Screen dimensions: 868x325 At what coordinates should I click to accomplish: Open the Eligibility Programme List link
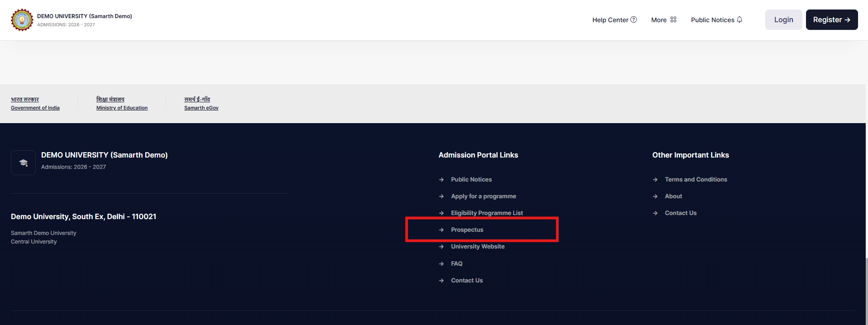coord(486,213)
